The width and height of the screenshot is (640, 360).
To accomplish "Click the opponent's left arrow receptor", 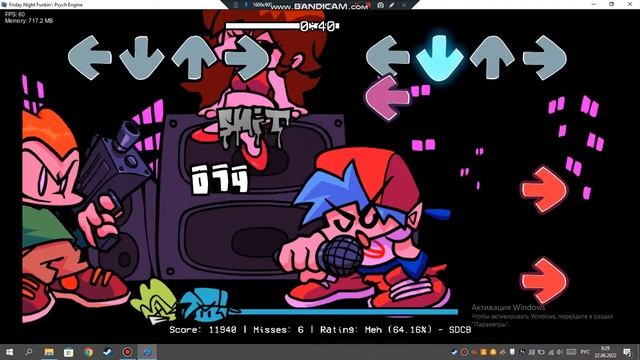I will point(89,57).
